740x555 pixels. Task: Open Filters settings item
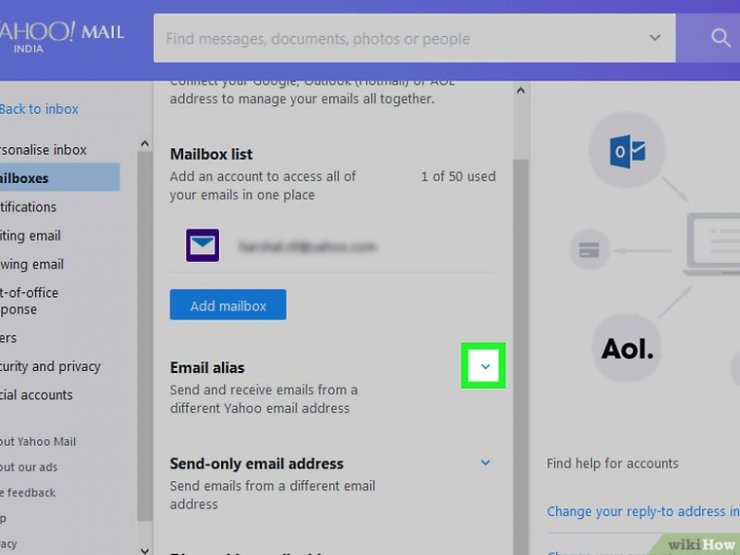click(8, 338)
